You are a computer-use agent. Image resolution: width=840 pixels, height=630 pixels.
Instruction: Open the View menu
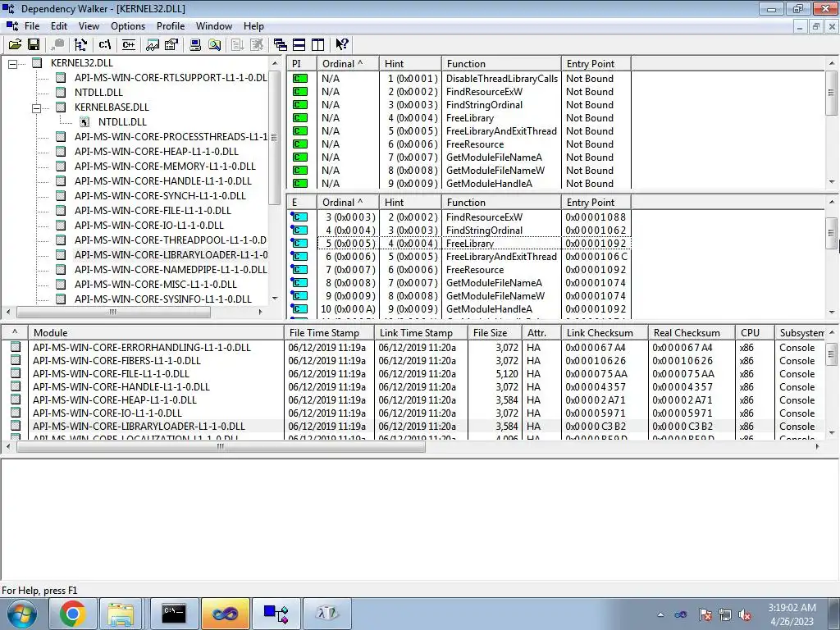coord(89,25)
